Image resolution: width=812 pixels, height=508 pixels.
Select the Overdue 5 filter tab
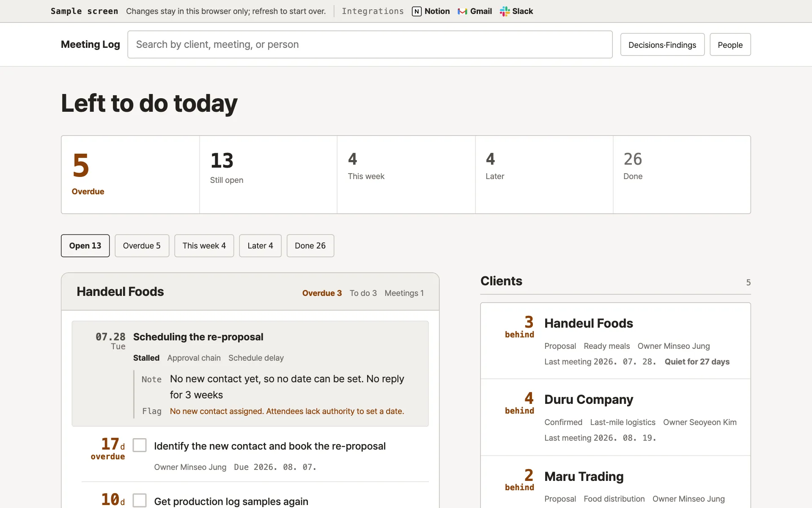(x=142, y=246)
